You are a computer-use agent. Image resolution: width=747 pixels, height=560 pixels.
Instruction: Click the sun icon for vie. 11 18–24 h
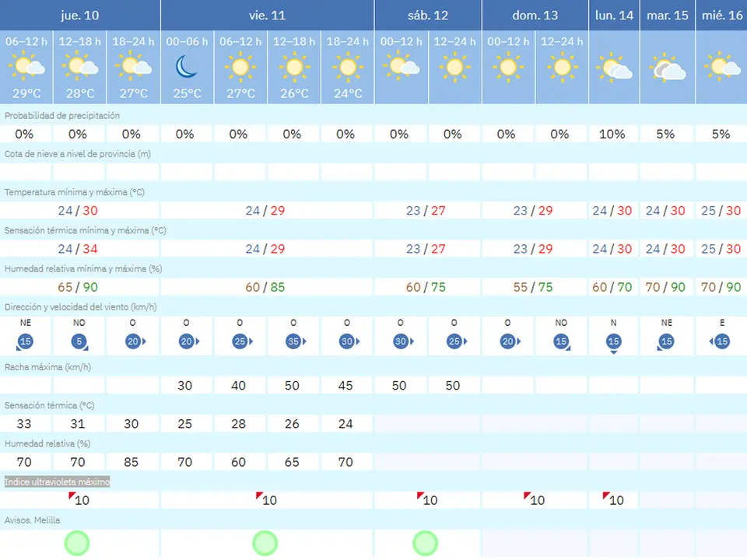tap(348, 68)
